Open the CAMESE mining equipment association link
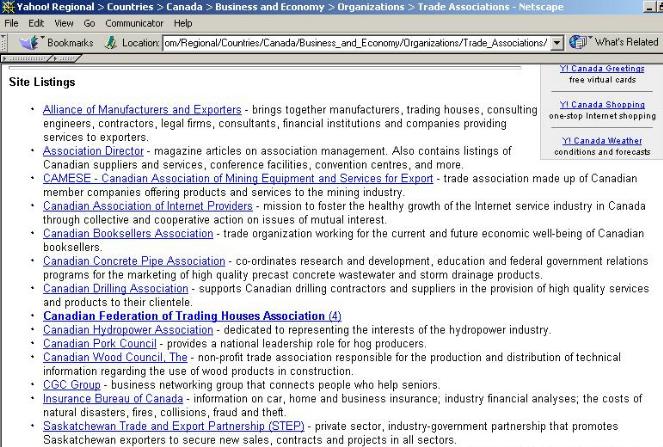The image size is (663, 447). click(x=238, y=178)
